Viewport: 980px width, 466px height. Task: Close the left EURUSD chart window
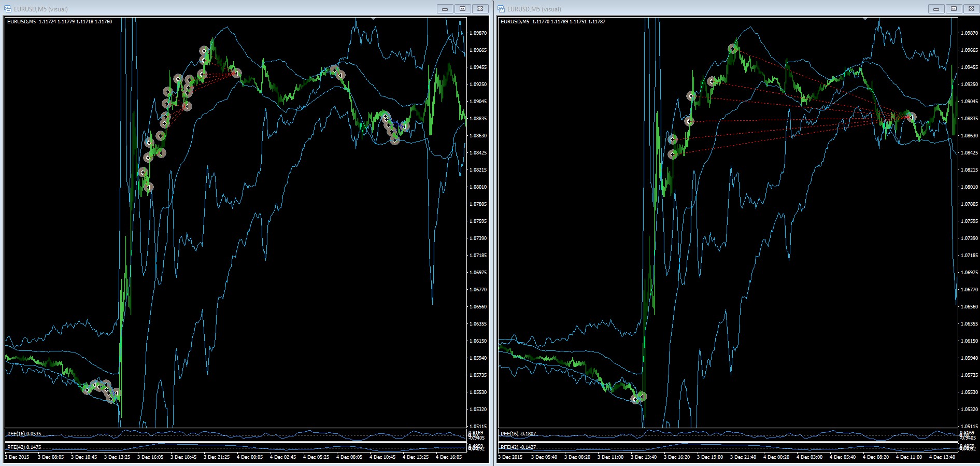tap(480, 9)
